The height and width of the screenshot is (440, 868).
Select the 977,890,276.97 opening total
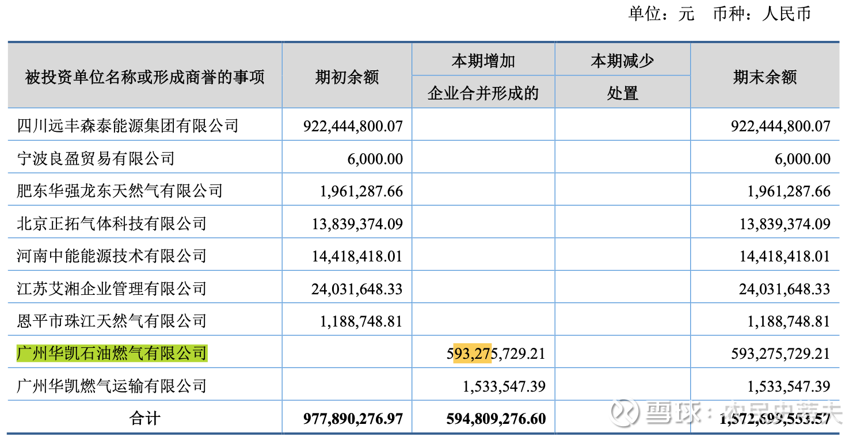click(353, 419)
